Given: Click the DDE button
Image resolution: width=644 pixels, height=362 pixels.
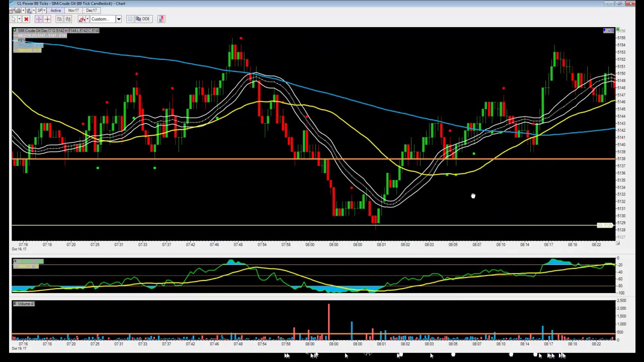Looking at the screenshot, I should pos(143,19).
